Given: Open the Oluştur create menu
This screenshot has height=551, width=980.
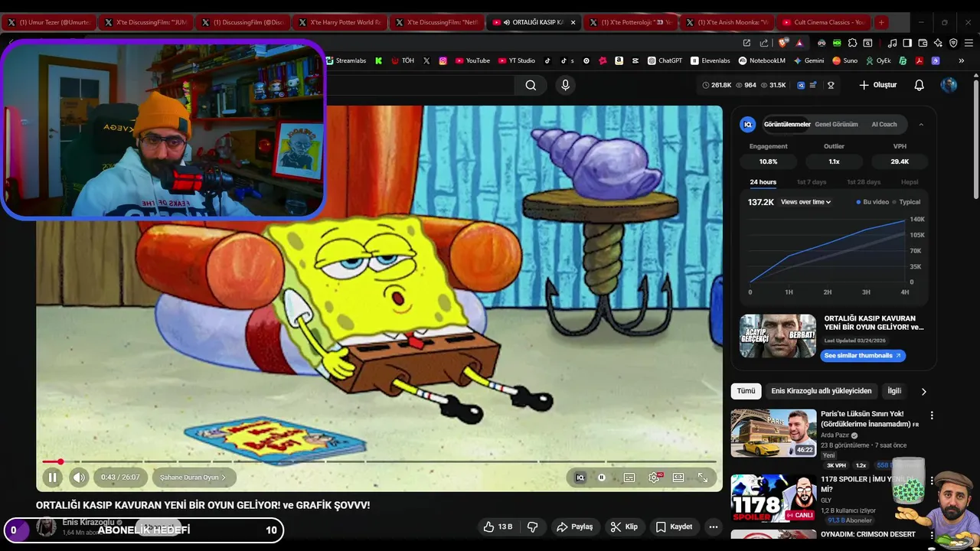Looking at the screenshot, I should point(878,85).
